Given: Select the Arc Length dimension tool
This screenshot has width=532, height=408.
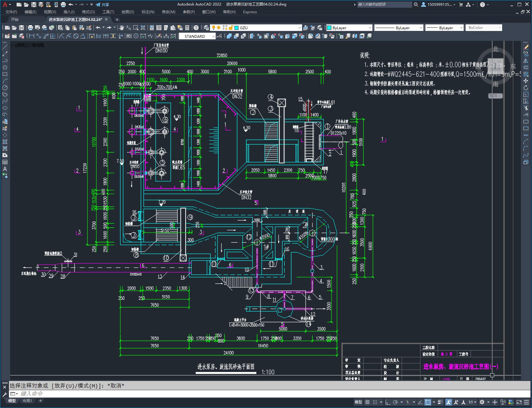Looking at the screenshot, I should [46, 36].
